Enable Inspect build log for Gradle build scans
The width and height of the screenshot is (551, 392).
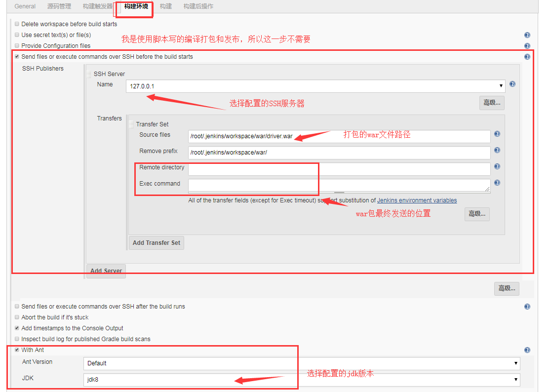pos(17,339)
